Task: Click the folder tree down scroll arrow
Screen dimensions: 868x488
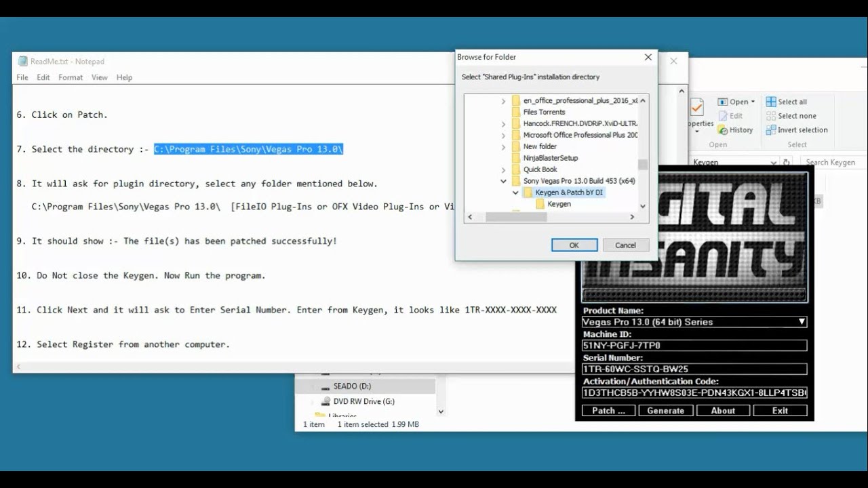Action: [x=643, y=206]
